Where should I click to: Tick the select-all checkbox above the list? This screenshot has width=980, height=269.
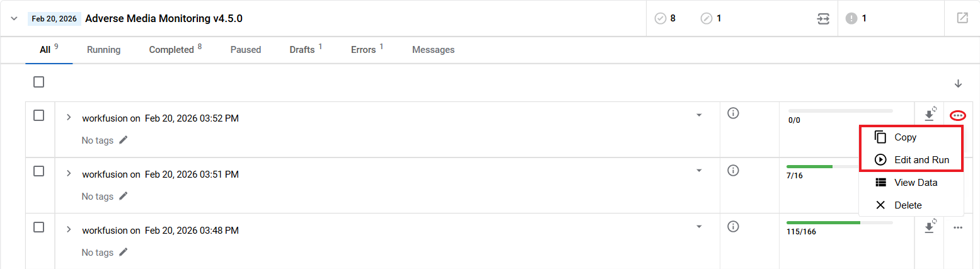click(38, 82)
